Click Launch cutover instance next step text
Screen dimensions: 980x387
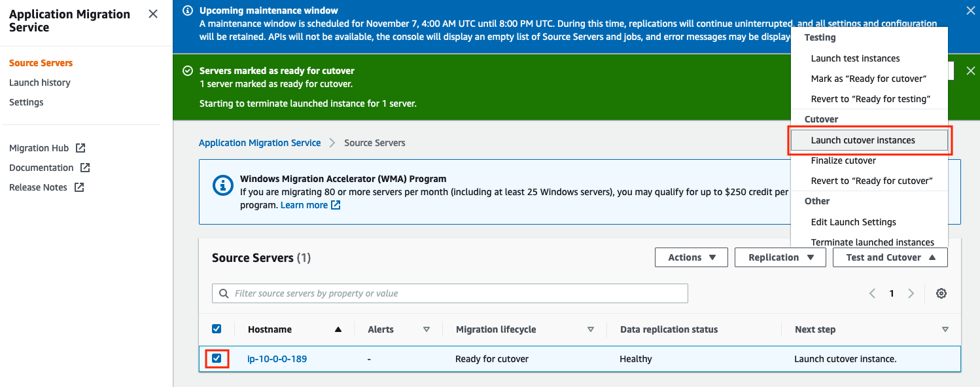pyautogui.click(x=845, y=359)
